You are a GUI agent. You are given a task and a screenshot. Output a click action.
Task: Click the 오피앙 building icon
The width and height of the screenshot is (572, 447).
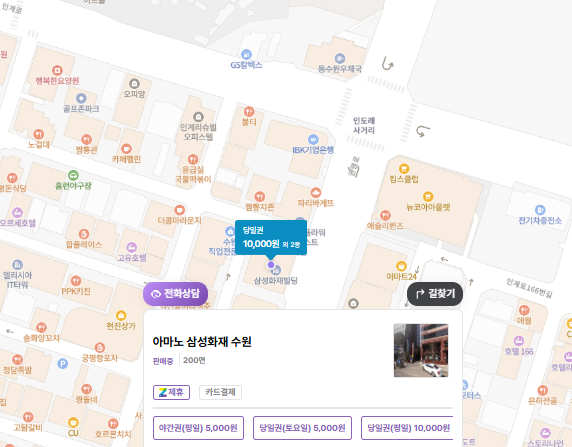(x=134, y=84)
